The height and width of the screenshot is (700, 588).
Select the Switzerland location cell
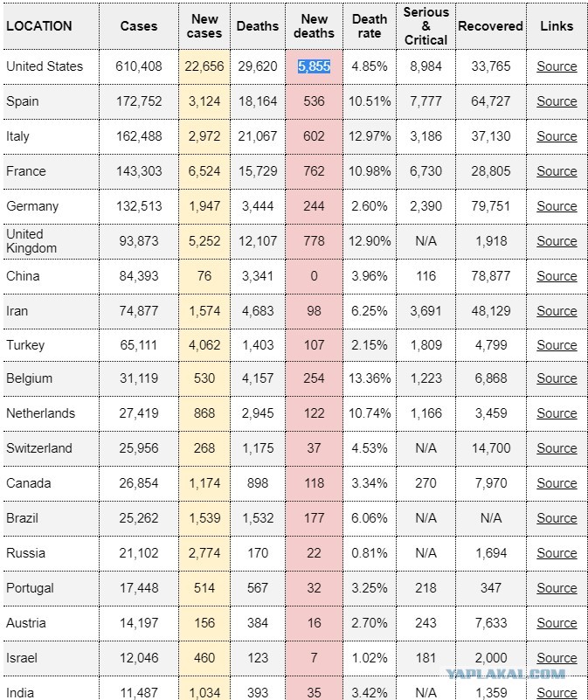[x=51, y=448]
